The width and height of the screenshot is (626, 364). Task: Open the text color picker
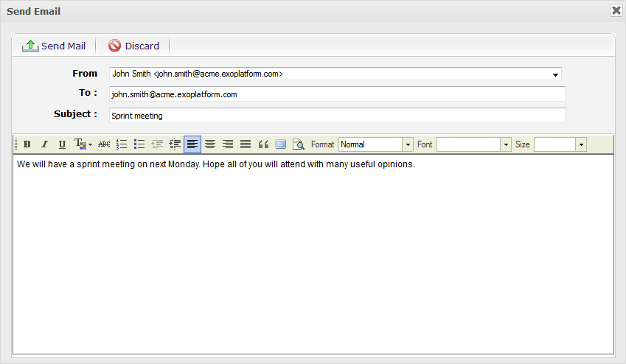pos(83,144)
